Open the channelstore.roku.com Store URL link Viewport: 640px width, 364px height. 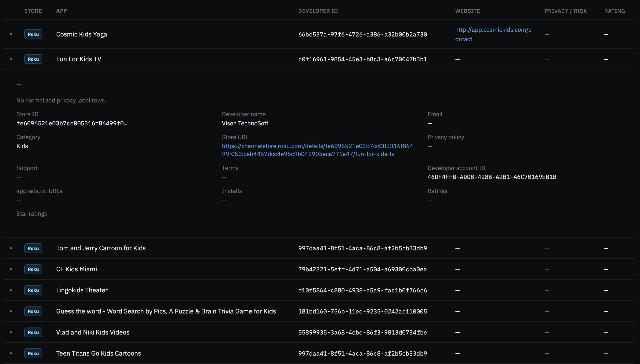(x=317, y=150)
